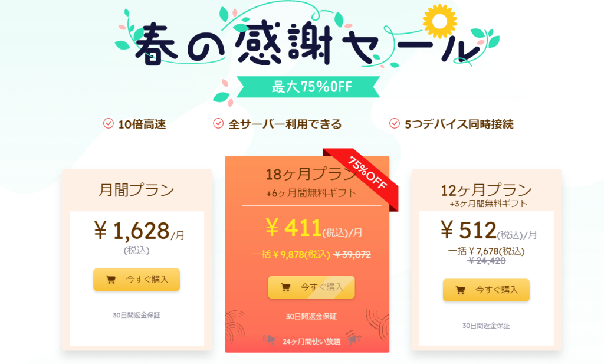Click megaphone icon right of 24ヶ月間使い放題
The height and width of the screenshot is (364, 604).
[354, 340]
